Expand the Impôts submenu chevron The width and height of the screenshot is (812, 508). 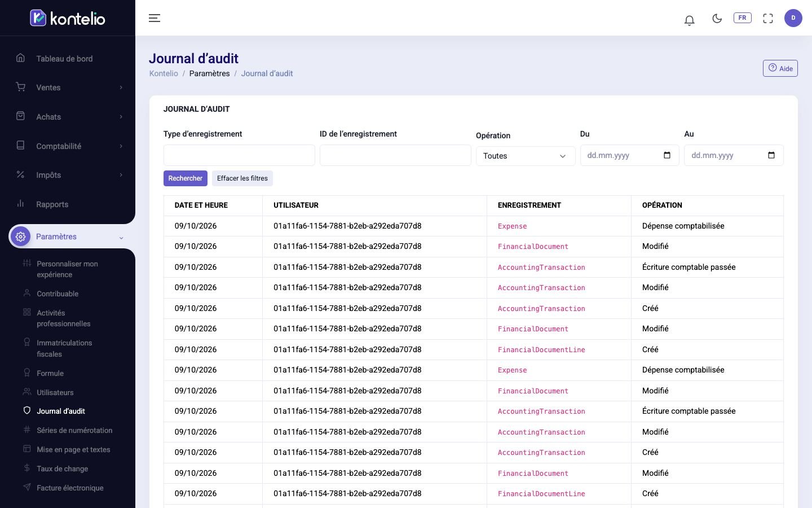tap(121, 175)
